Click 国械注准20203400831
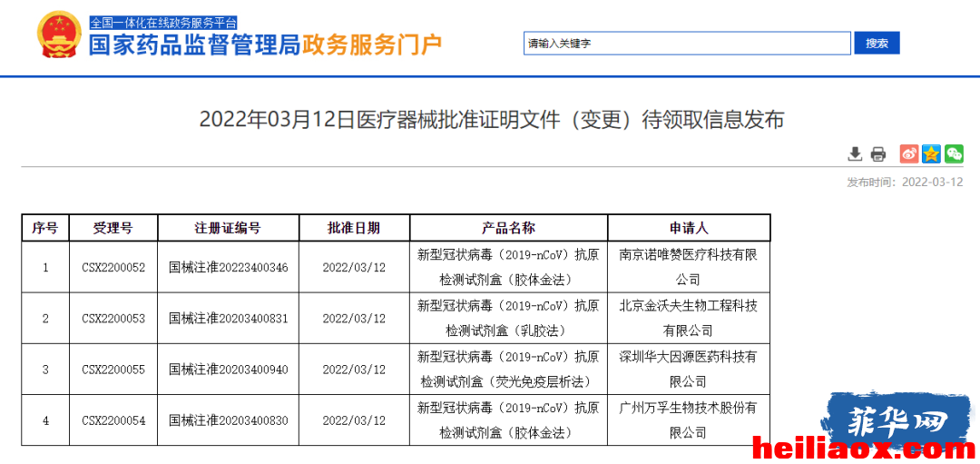Image resolution: width=980 pixels, height=464 pixels. point(228,319)
